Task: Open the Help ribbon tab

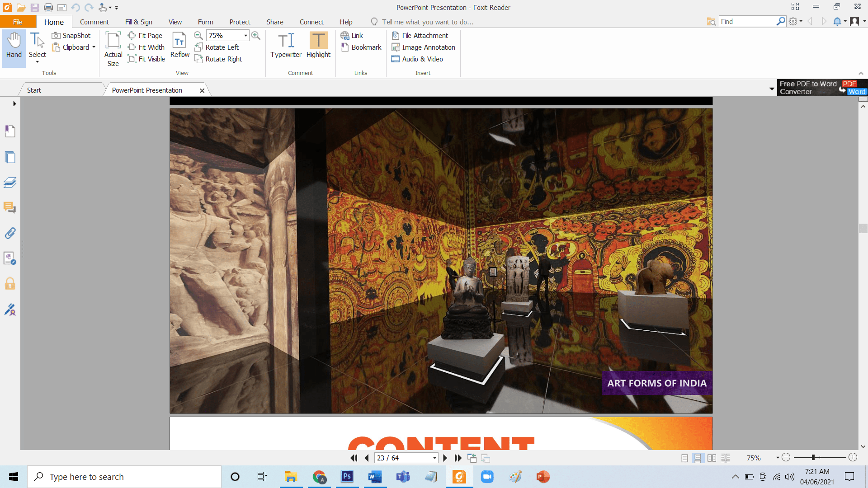Action: point(346,22)
